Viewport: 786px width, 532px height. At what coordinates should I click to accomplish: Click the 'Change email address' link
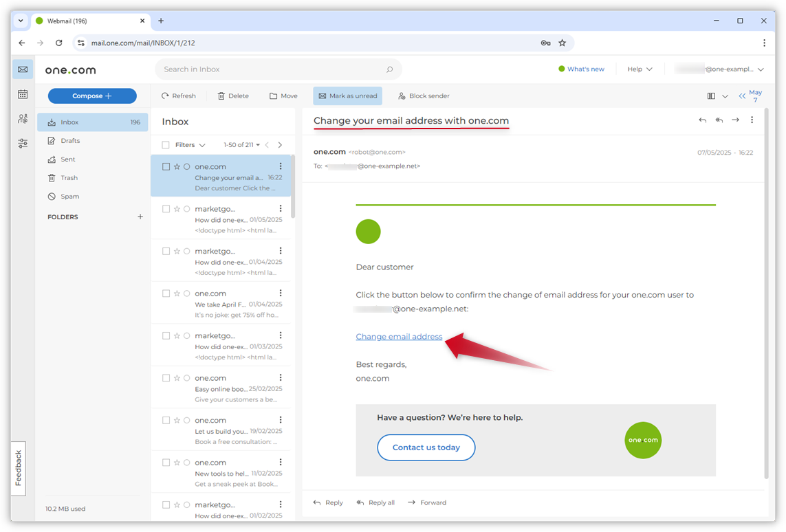click(399, 337)
